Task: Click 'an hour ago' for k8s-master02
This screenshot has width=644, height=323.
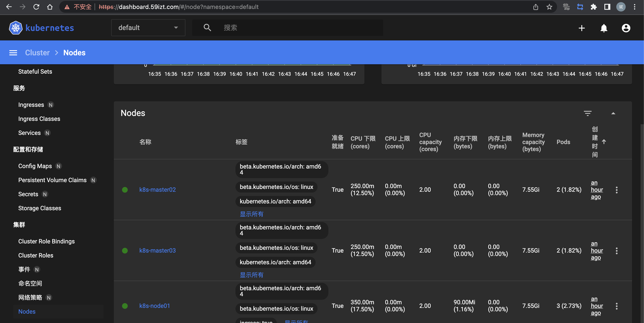Action: [597, 190]
